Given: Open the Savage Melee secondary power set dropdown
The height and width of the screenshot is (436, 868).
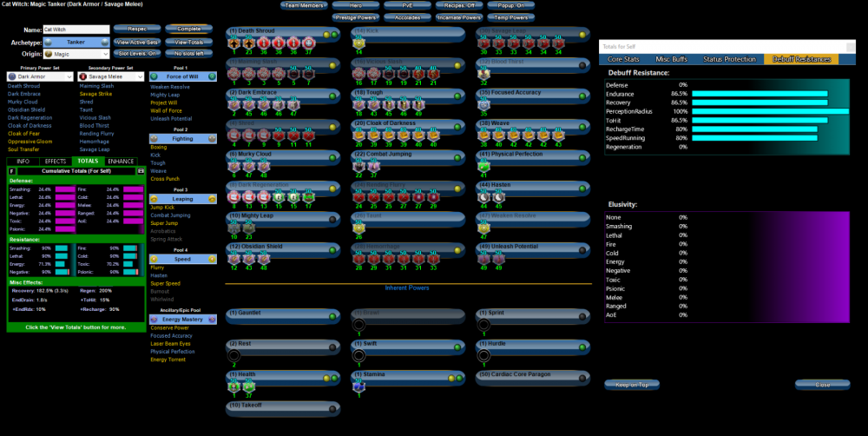Looking at the screenshot, I should [109, 76].
